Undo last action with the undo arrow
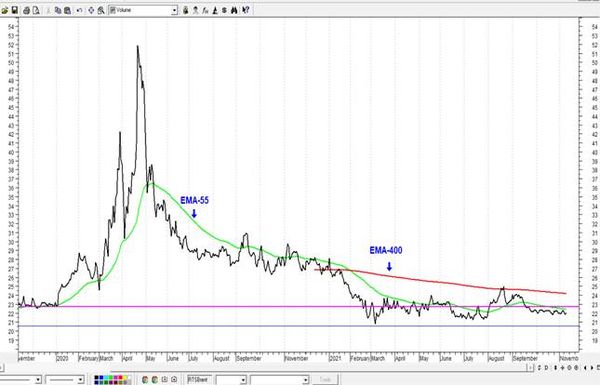Screen dimensions: 600x385 (x=79, y=10)
